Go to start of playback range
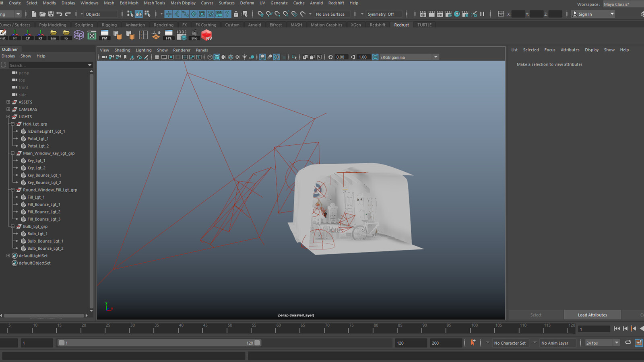Image resolution: width=644 pixels, height=362 pixels. (x=617, y=329)
